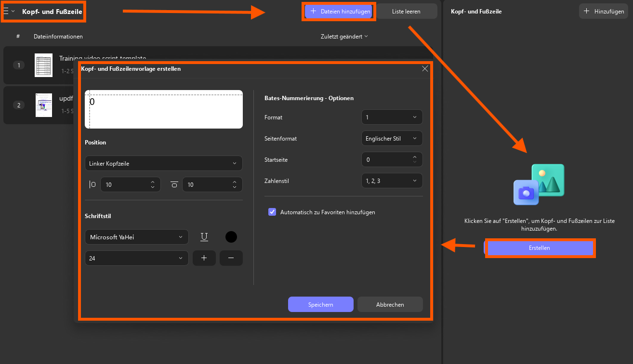Viewport: 633px width, 364px height.
Task: Click the Dateiinformationen column header
Action: pos(58,37)
